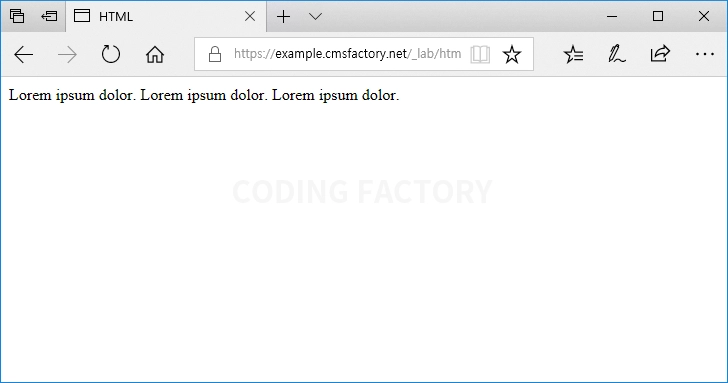728x383 pixels.
Task: Open Settings and more menu
Action: [704, 54]
